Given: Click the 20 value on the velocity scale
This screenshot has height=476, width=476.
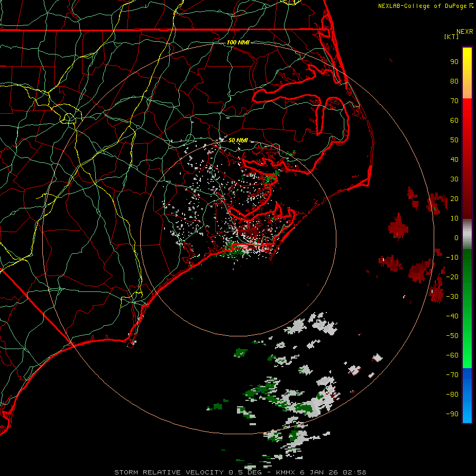Looking at the screenshot, I should (454, 199).
